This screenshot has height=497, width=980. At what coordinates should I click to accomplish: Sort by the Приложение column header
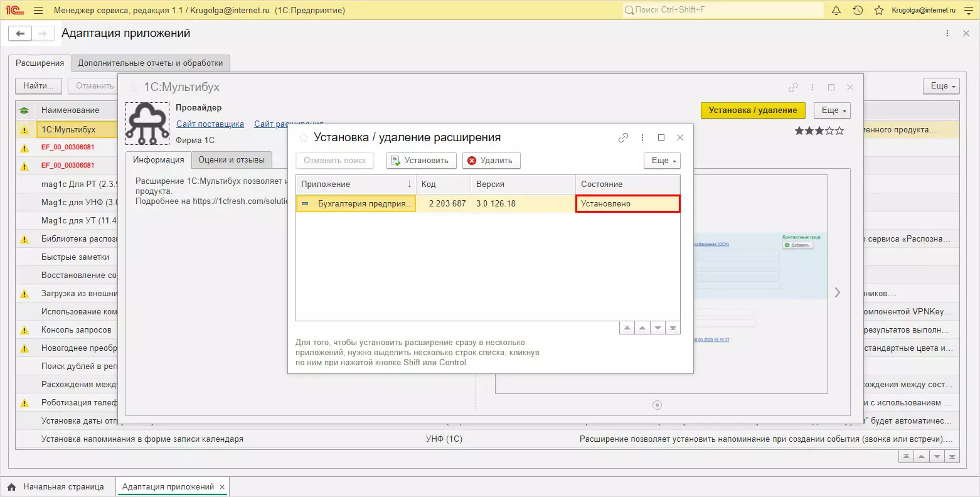coord(356,184)
